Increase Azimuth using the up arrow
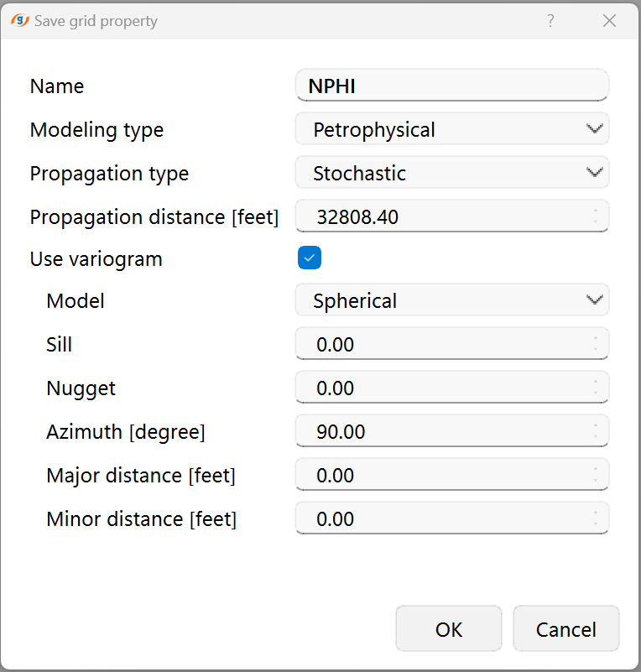The height and width of the screenshot is (672, 641). (596, 426)
